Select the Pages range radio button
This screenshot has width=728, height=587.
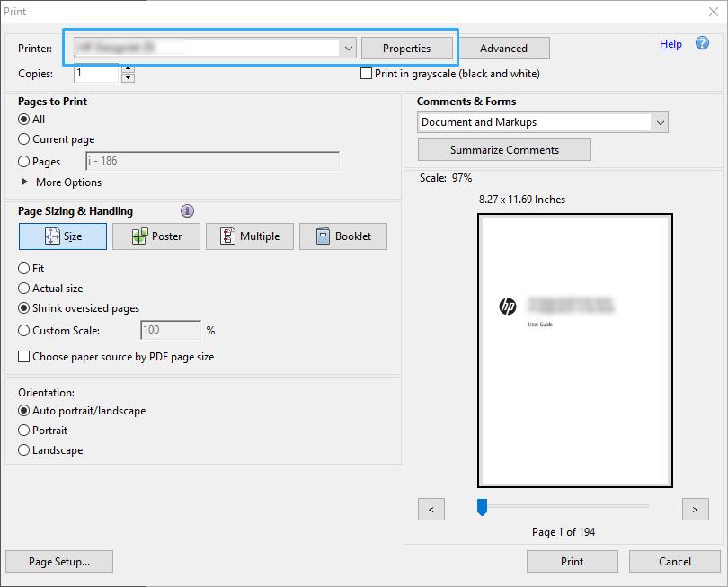coord(23,162)
